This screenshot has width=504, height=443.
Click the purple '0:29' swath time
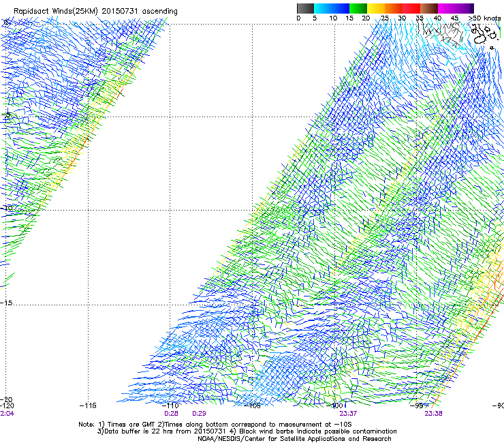[x=199, y=414]
